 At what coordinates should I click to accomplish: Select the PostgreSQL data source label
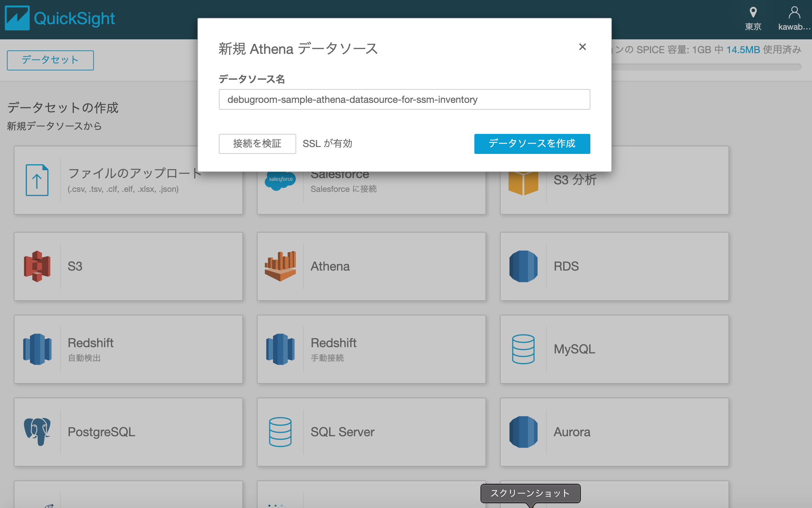point(101,432)
